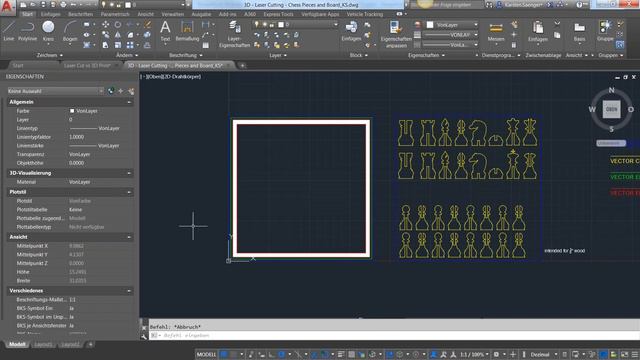This screenshot has width=640, height=360.
Task: Click the customization menu icon in status bar
Action: point(635,354)
